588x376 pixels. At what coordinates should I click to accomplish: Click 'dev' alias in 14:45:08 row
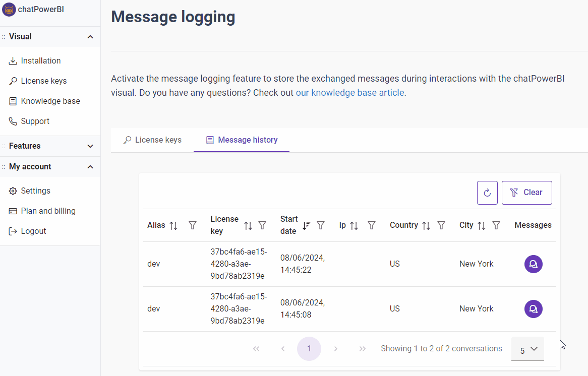coord(154,309)
